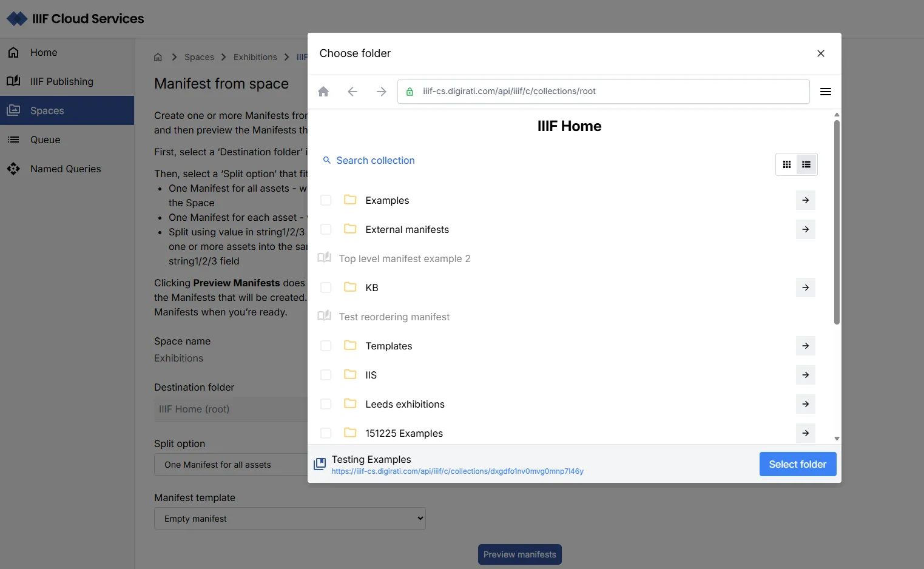Tick the Examples folder checkbox

(x=326, y=200)
